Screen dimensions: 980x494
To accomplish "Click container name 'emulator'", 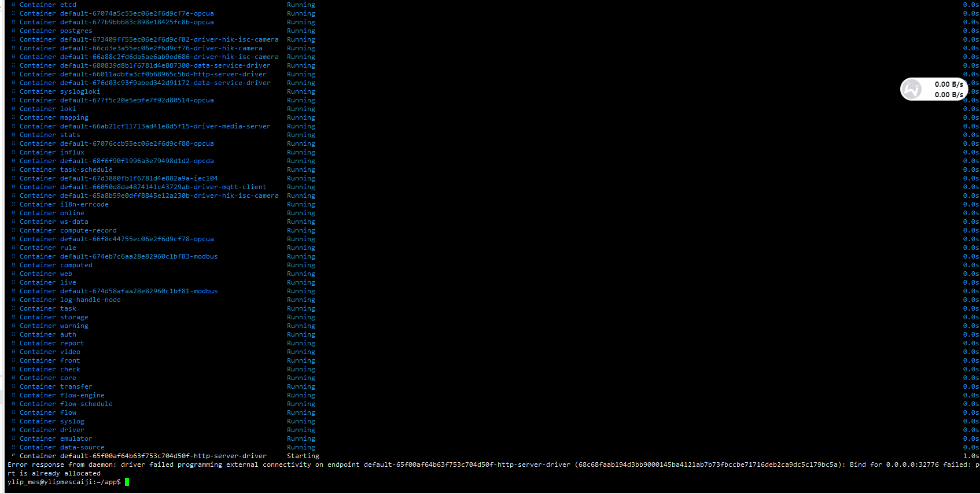I will [76, 438].
